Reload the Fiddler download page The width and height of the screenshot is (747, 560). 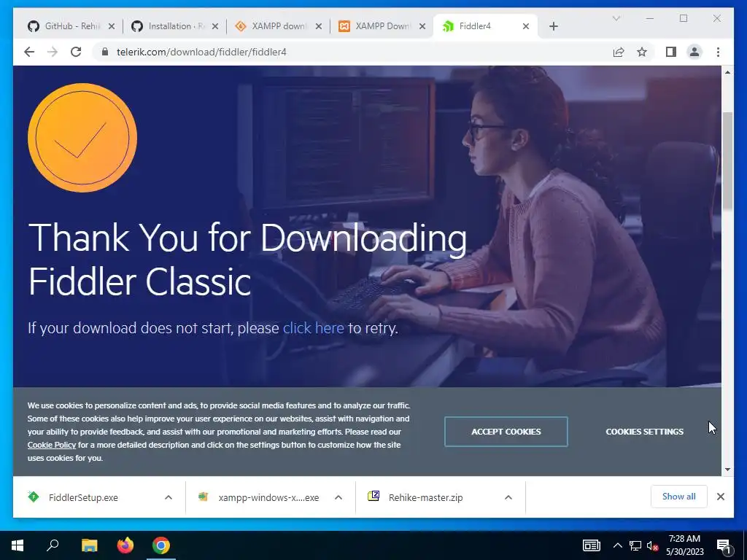[76, 52]
